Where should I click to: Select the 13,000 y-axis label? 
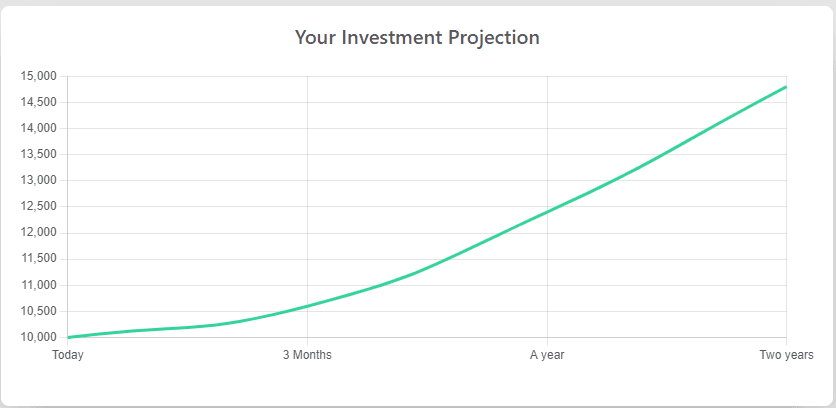[x=38, y=181]
